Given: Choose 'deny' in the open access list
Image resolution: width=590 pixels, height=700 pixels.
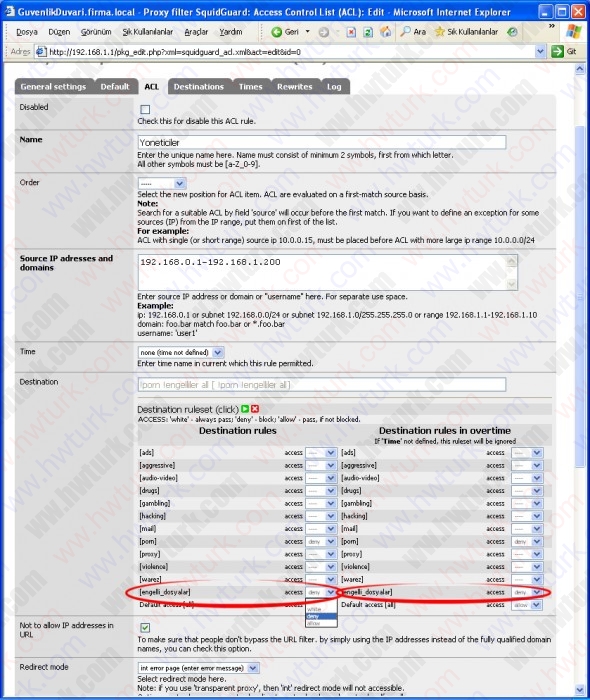Looking at the screenshot, I should point(321,616).
